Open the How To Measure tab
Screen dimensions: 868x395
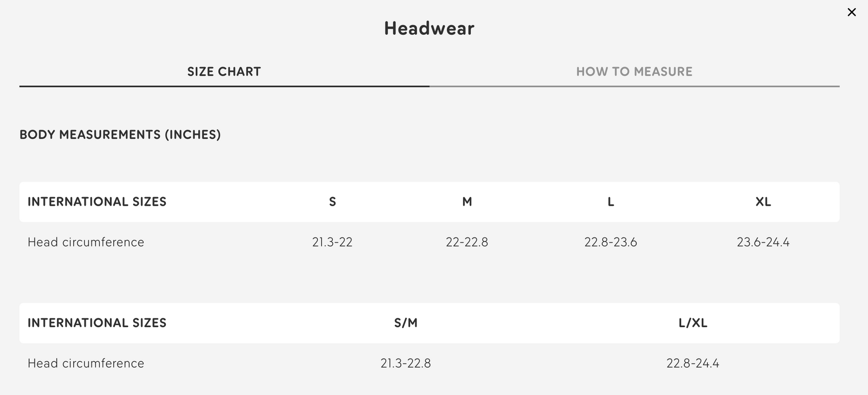pyautogui.click(x=634, y=72)
